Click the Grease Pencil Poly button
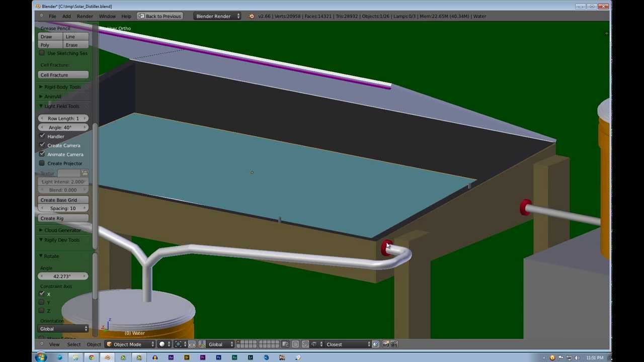 pos(51,45)
